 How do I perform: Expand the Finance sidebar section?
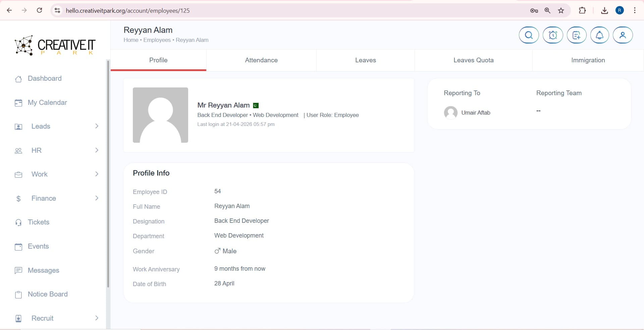pyautogui.click(x=44, y=198)
